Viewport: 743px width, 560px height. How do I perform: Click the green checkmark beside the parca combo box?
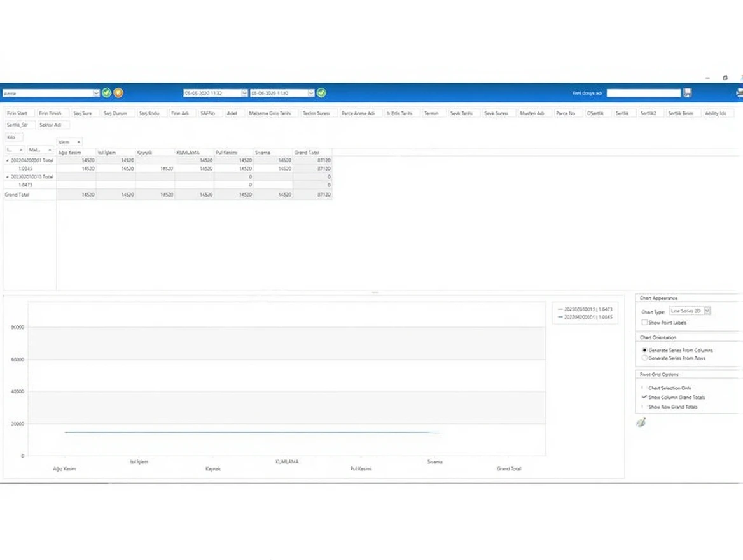107,93
